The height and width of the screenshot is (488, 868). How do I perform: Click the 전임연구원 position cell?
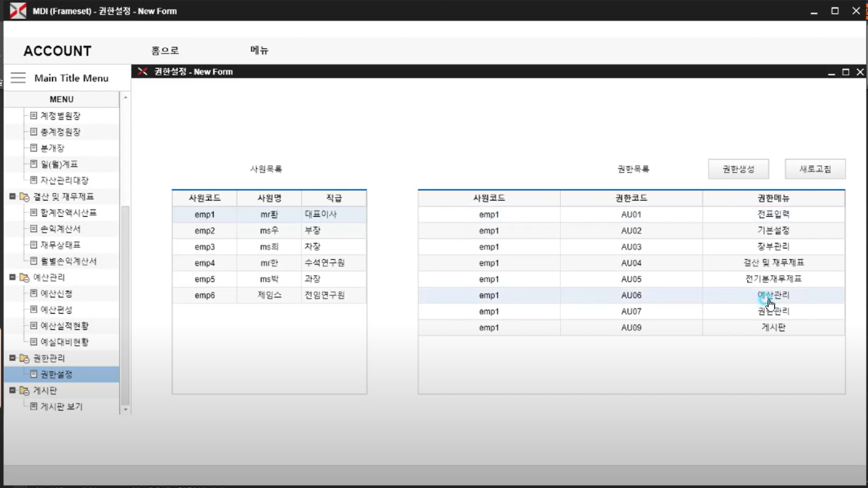334,295
